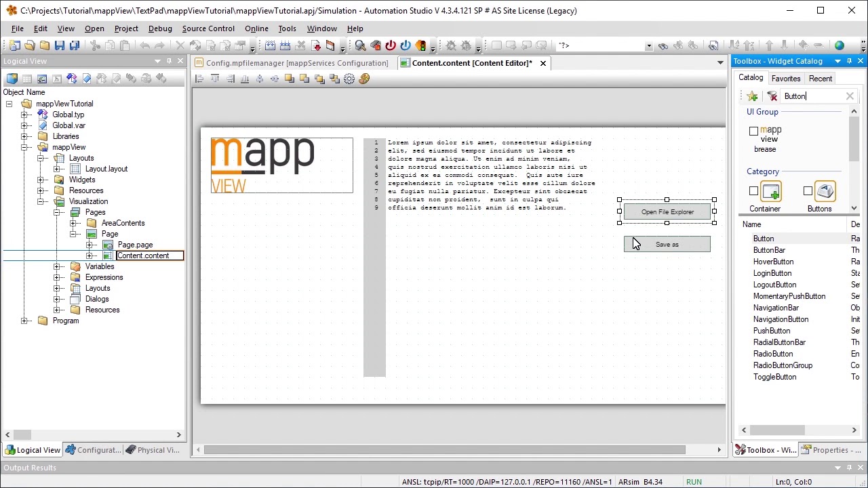Click the settings gear icon in Content Editor
Viewport: 868px width, 488px height.
[x=349, y=79]
